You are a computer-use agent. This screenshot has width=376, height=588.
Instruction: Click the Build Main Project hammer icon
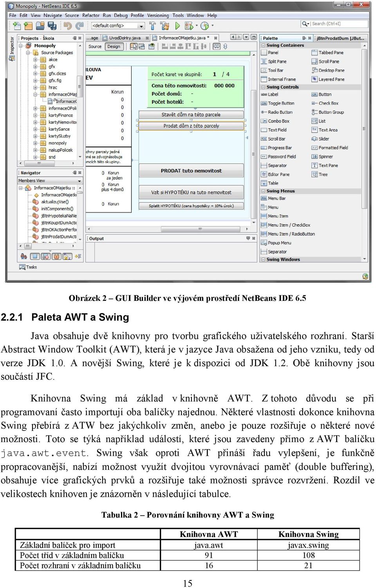pyautogui.click(x=153, y=26)
